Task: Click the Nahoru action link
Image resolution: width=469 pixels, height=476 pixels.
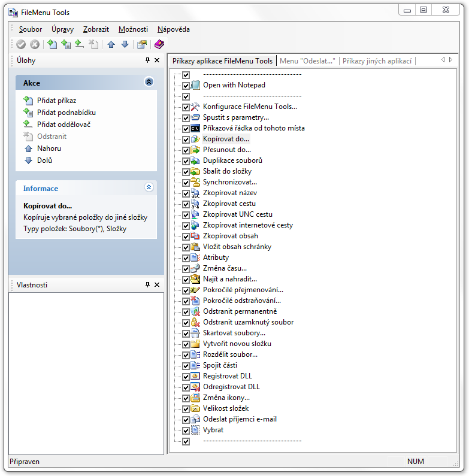Action: 49,148
